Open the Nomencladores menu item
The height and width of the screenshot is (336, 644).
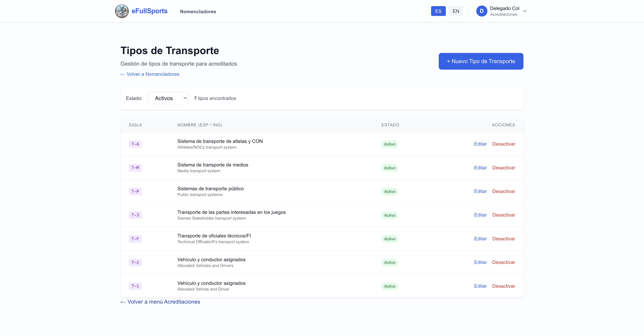(198, 12)
